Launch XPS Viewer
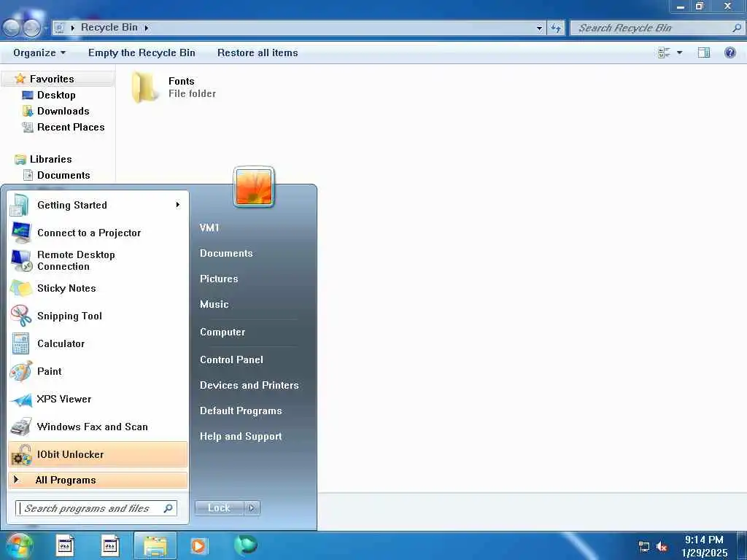Screen dimensions: 747x560 click(98, 399)
